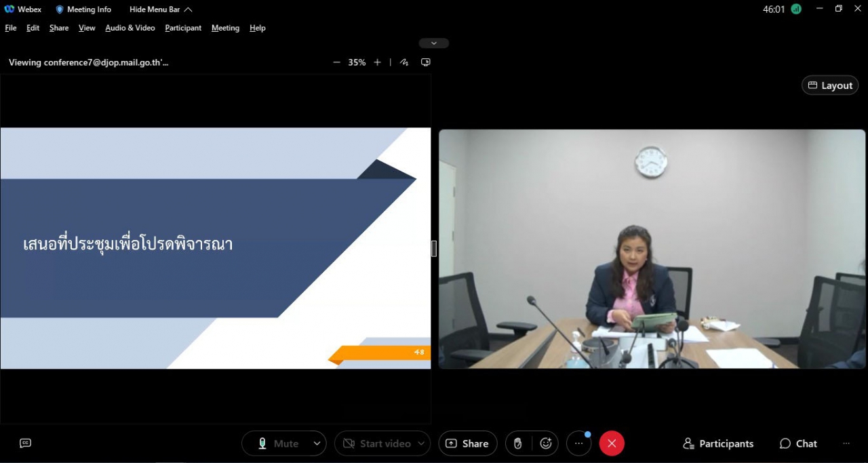Open the reactions emoji picker
Viewport: 868px width, 463px height.
546,443
